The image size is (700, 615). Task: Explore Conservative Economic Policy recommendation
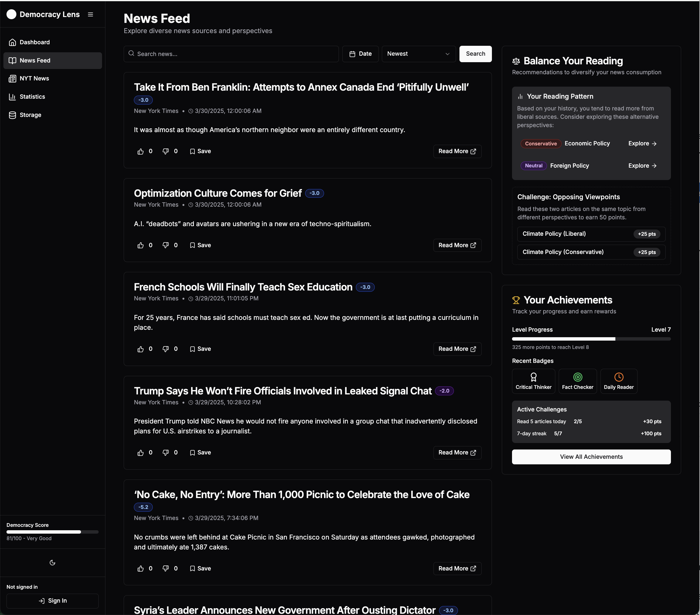[x=642, y=144]
